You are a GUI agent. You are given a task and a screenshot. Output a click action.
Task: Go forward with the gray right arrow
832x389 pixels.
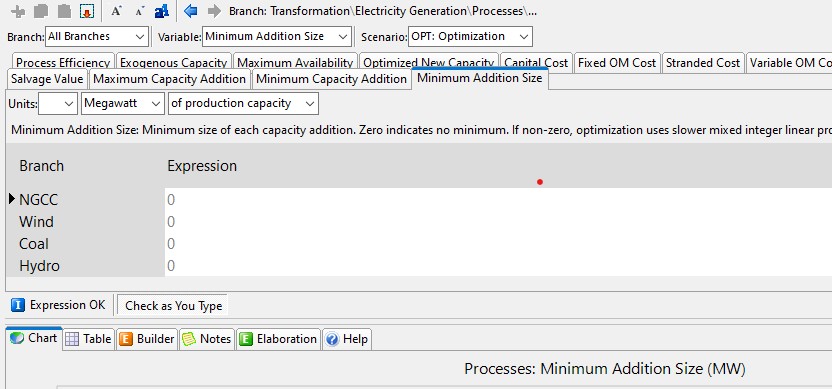click(214, 11)
